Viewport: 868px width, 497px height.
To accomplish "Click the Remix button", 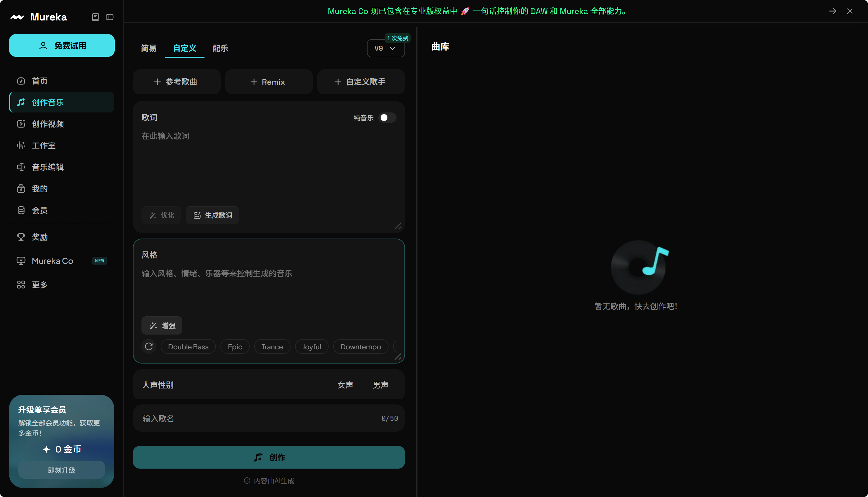I will [269, 82].
